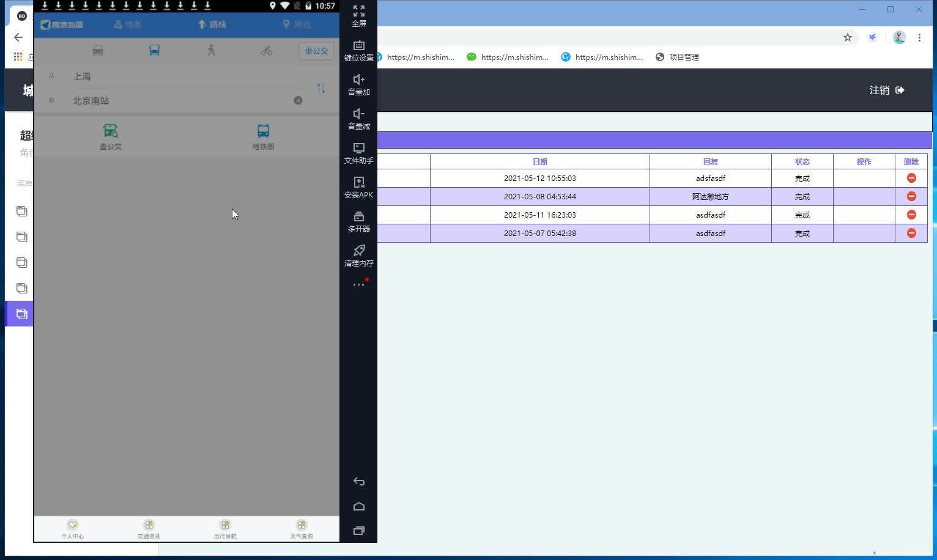
Task: Click emulator recent apps button
Action: click(x=359, y=531)
